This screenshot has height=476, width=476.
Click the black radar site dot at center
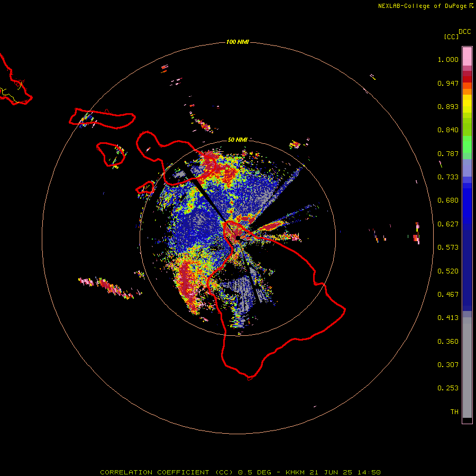pos(237,237)
